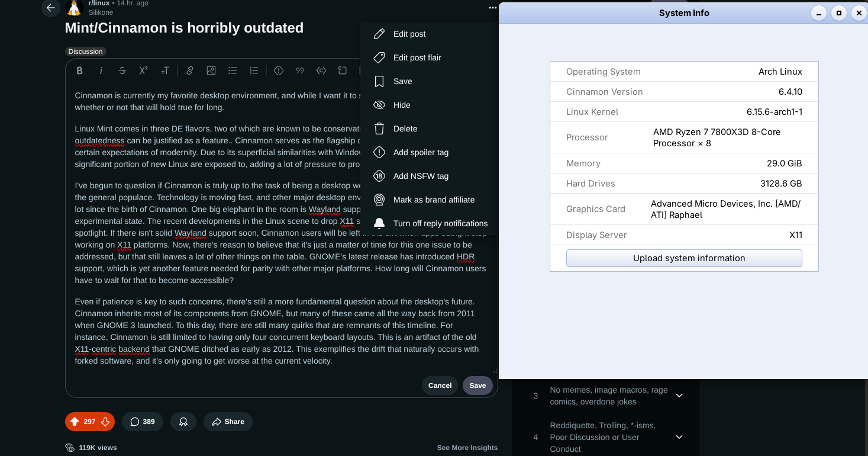
Task: Click the hard drives value 3128.6 GB
Action: coord(781,184)
